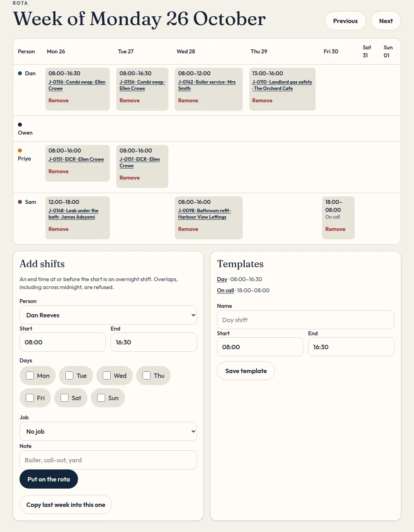Click Put on the rota button

(49, 479)
